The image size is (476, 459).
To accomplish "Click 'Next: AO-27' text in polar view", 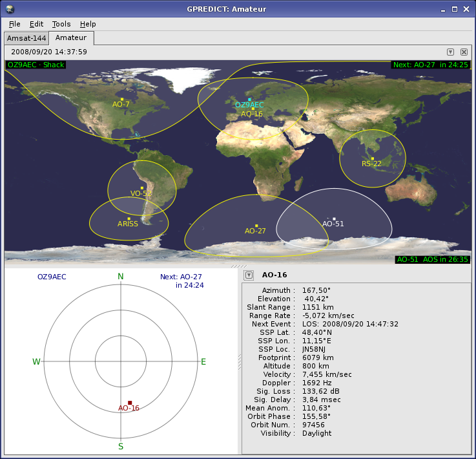I will (x=181, y=277).
